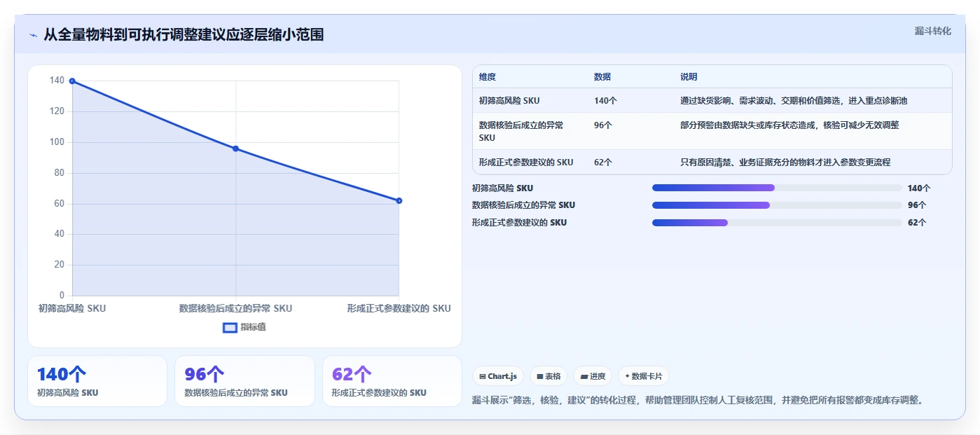Click the 140 data point on chart
The width and height of the screenshot is (980, 435).
click(x=72, y=81)
